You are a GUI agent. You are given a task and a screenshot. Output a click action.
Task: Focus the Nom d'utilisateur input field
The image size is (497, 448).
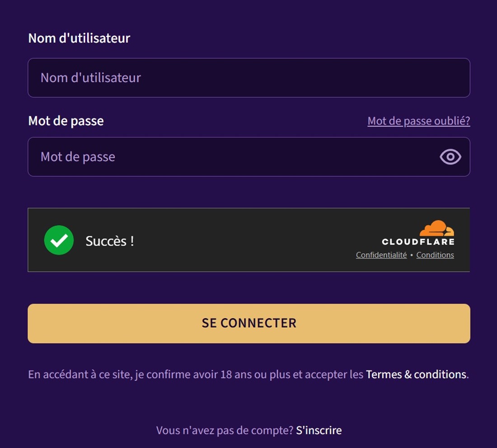249,78
